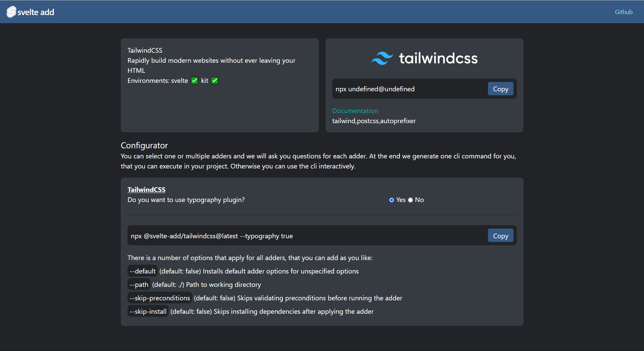Select Yes for the typography plugin question
644x351 pixels.
[x=391, y=200]
